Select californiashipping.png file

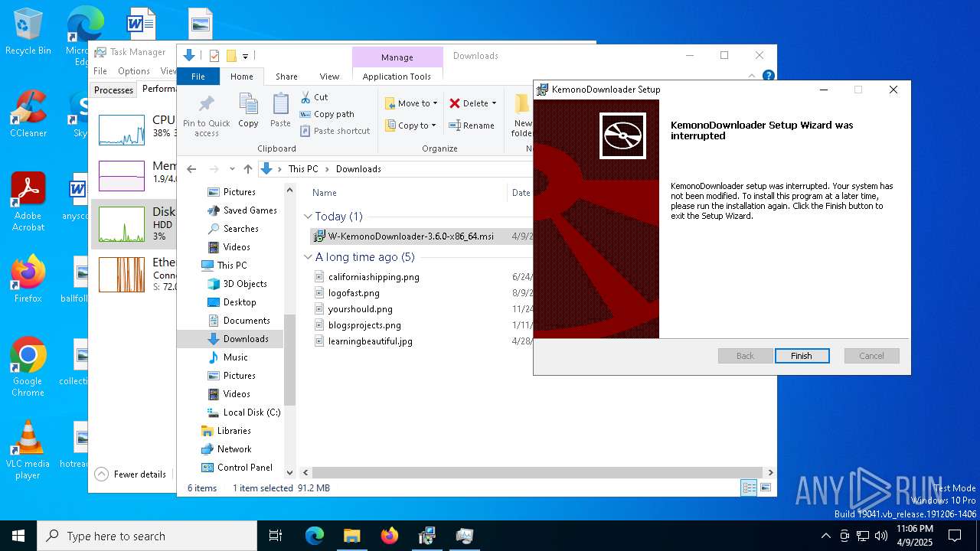click(x=374, y=277)
